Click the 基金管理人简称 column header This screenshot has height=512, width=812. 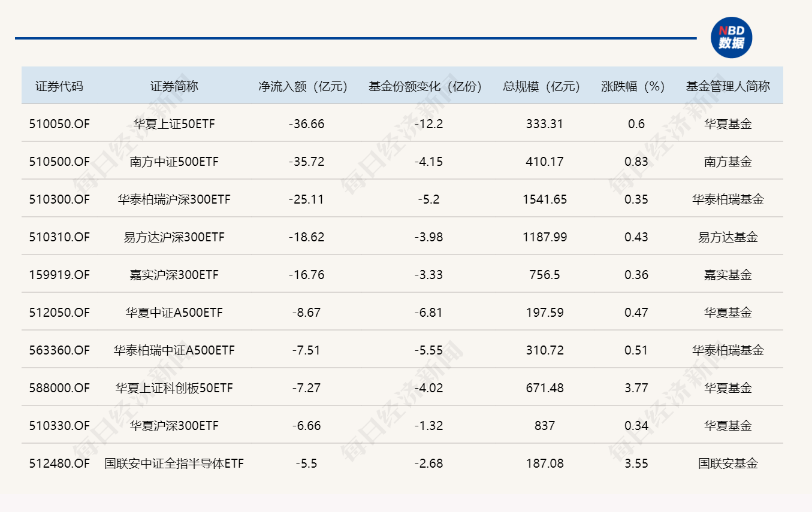728,86
